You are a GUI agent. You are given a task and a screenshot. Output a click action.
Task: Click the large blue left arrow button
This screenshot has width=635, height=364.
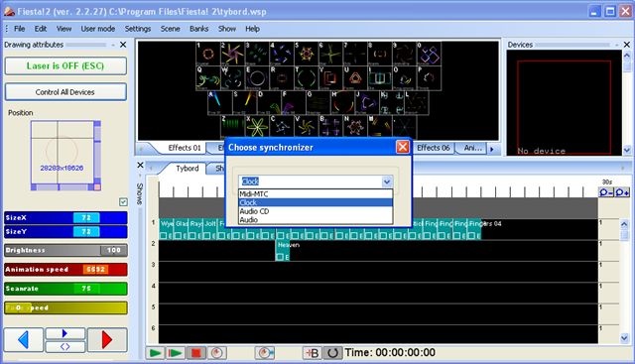[23, 340]
